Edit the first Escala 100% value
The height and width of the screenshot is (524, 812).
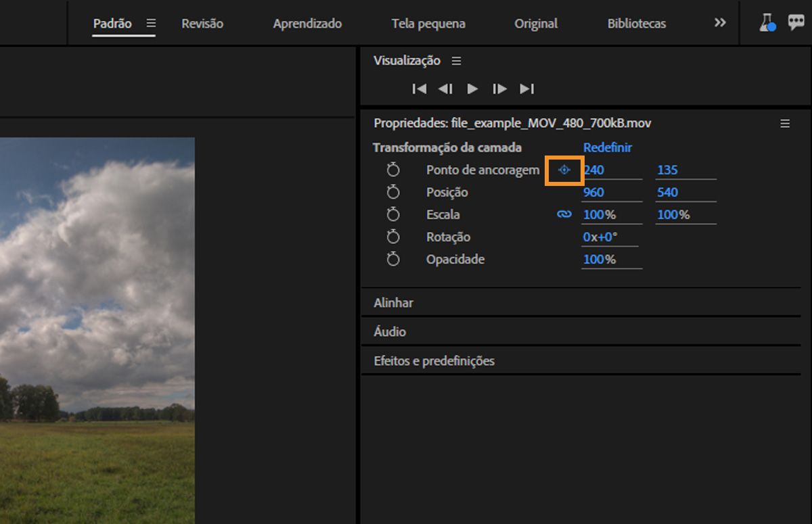(612, 215)
